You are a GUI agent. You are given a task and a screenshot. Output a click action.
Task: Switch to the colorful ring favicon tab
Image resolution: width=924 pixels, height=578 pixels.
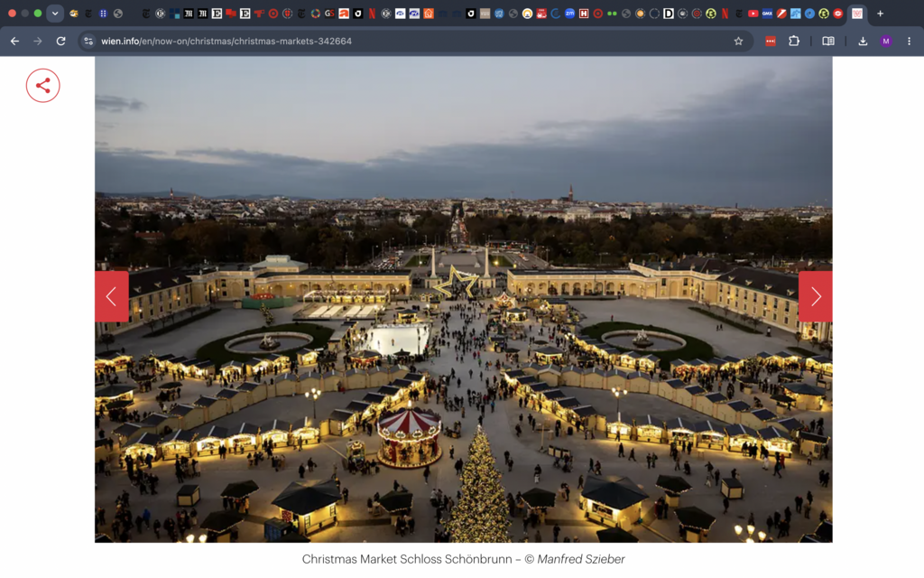(315, 13)
